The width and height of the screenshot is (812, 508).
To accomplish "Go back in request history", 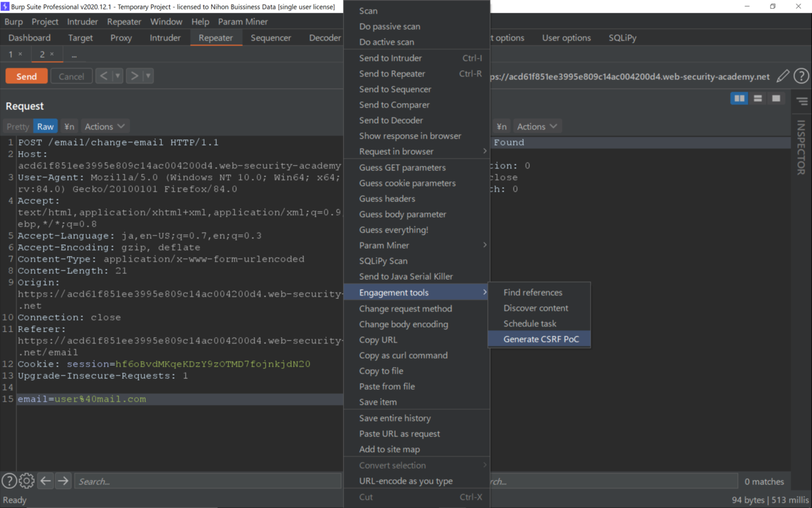I will pos(104,76).
